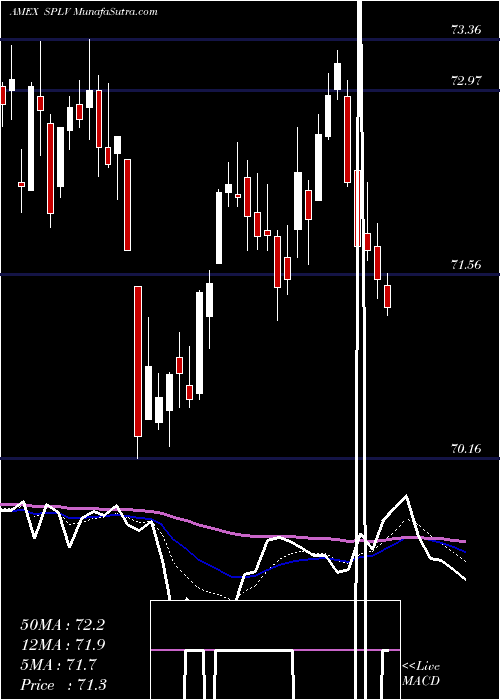Click the 50MA : 72.2 readout
Screen dimensions: 500x700
pos(62,625)
